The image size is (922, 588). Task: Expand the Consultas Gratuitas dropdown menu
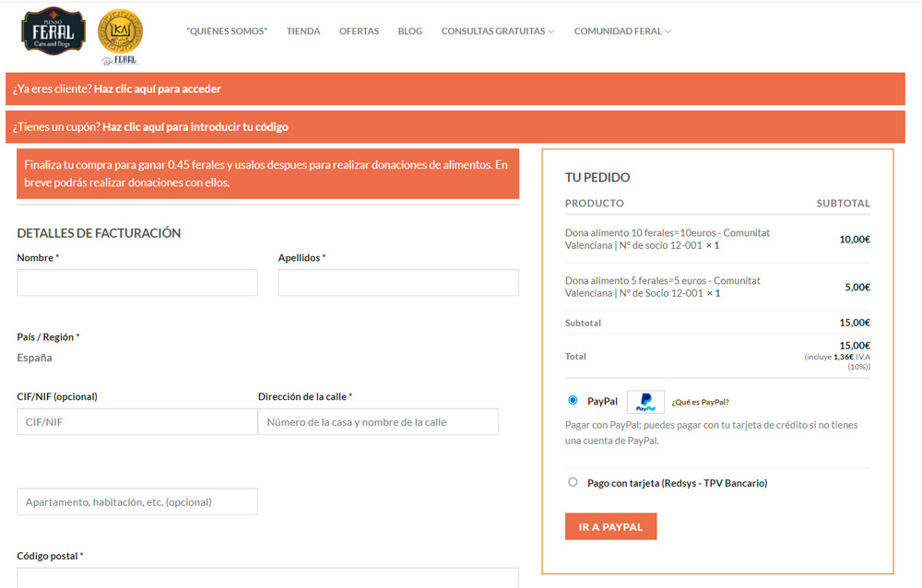pyautogui.click(x=498, y=31)
